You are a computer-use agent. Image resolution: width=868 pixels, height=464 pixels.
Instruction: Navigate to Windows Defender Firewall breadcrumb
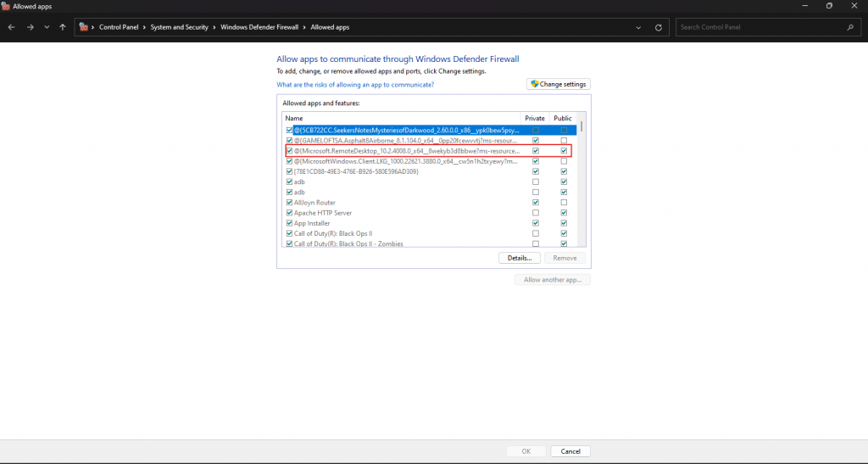(x=259, y=27)
